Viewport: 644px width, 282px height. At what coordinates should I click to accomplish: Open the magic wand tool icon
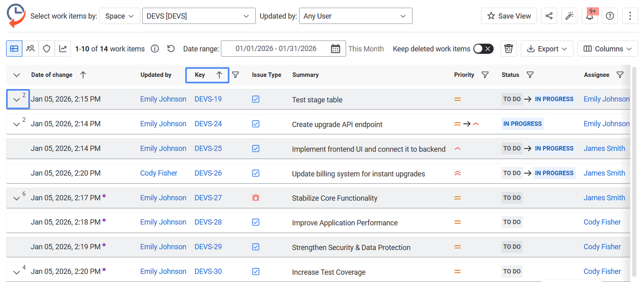569,16
